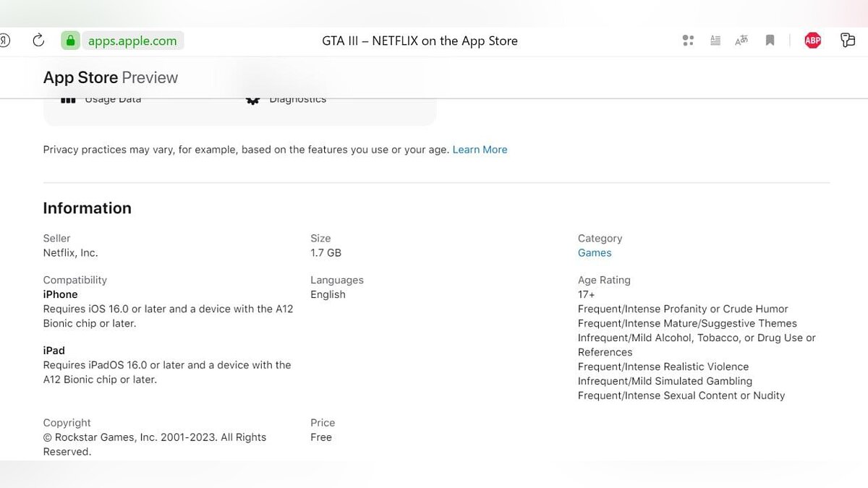This screenshot has width=868, height=488.
Task: Click the 17+ age rating text
Action: (x=587, y=295)
